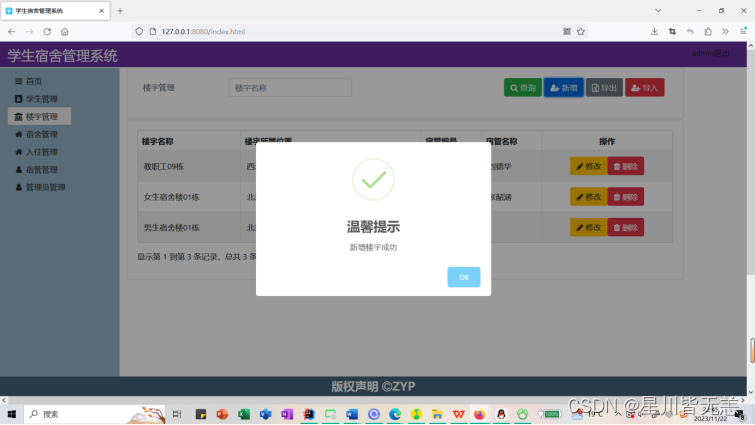
Task: Click the address bar URL
Action: pos(203,32)
